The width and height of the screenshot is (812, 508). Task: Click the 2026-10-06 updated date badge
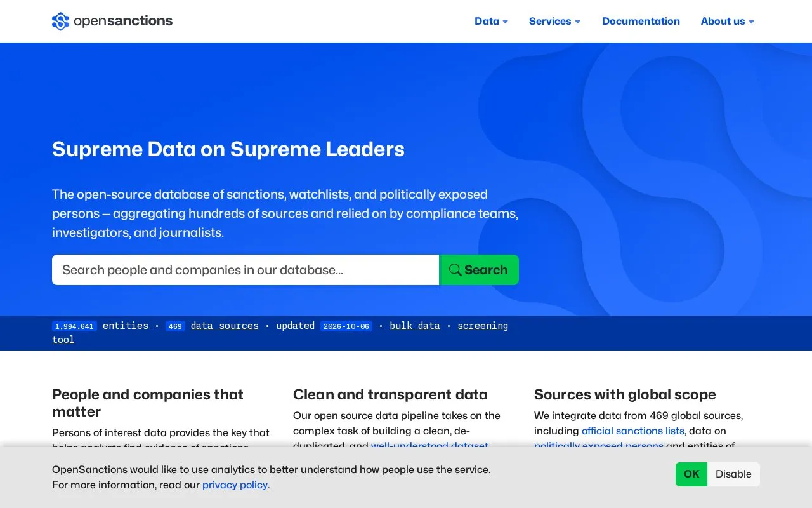tap(346, 326)
